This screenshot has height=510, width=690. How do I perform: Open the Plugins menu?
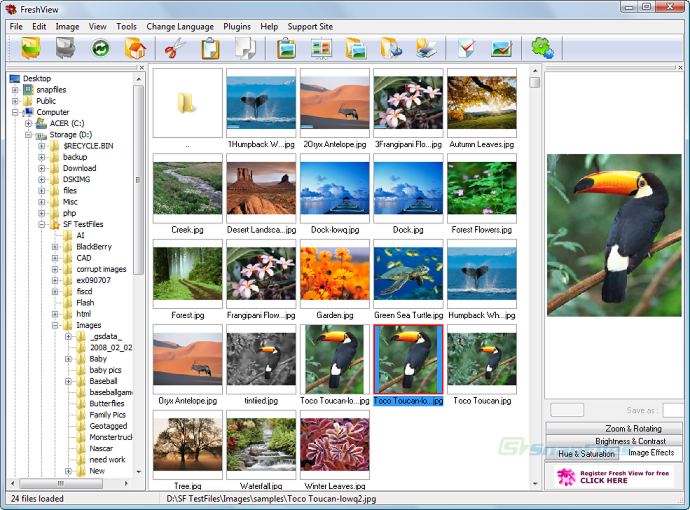click(237, 26)
